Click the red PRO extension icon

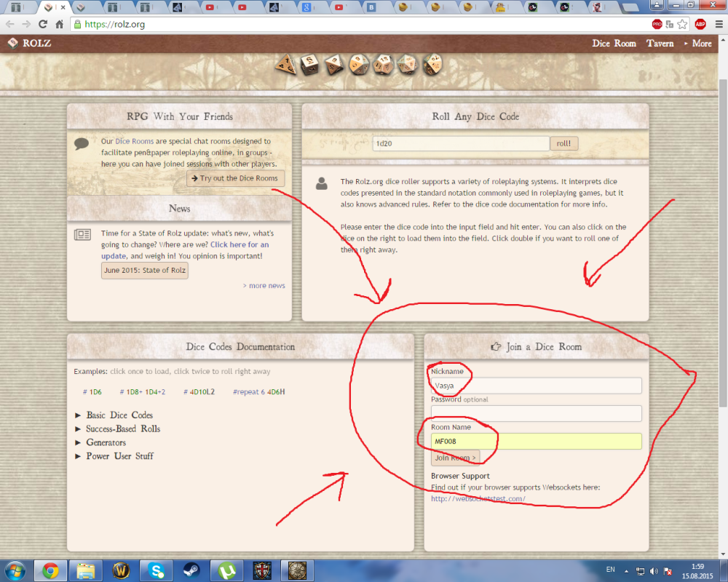point(657,24)
